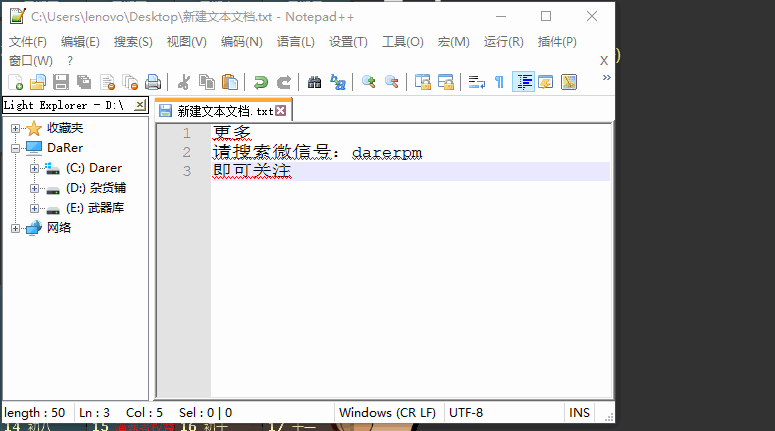Click line number 1 in the margin
Image resolution: width=775 pixels, height=431 pixels.
click(x=186, y=133)
